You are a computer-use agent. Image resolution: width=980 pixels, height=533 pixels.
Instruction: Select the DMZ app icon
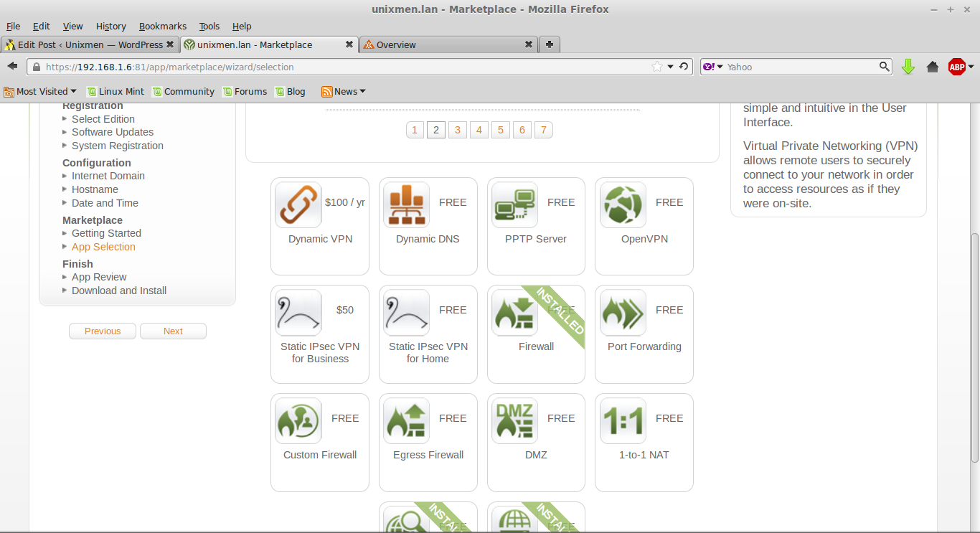[515, 421]
